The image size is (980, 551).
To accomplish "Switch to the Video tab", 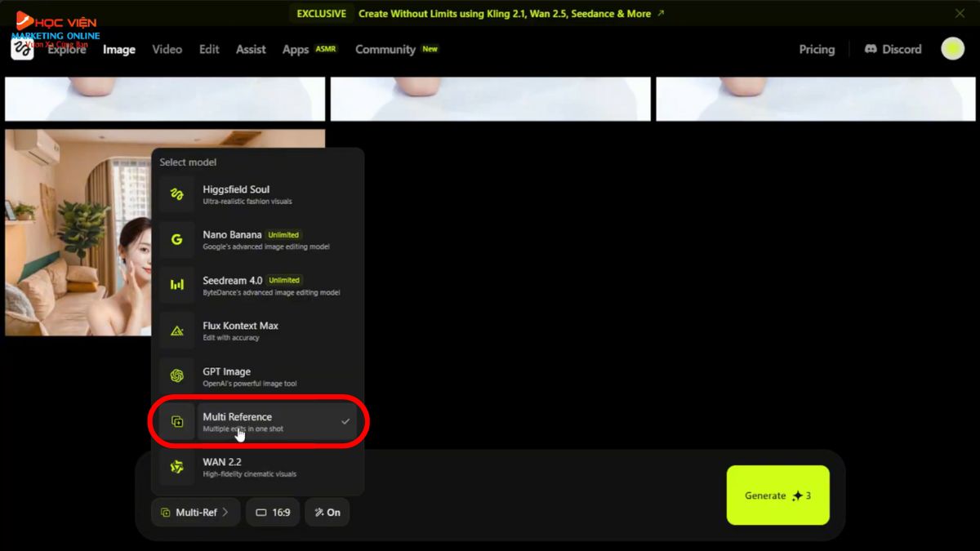I will point(167,49).
